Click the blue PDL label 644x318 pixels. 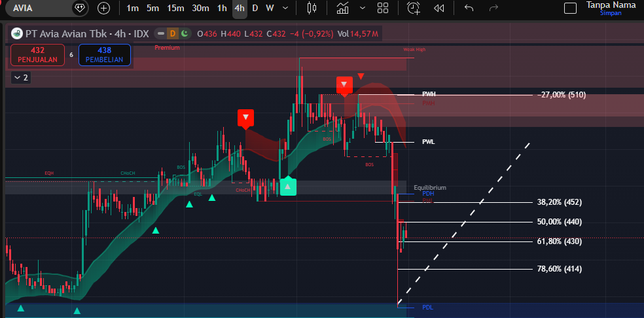click(427, 308)
